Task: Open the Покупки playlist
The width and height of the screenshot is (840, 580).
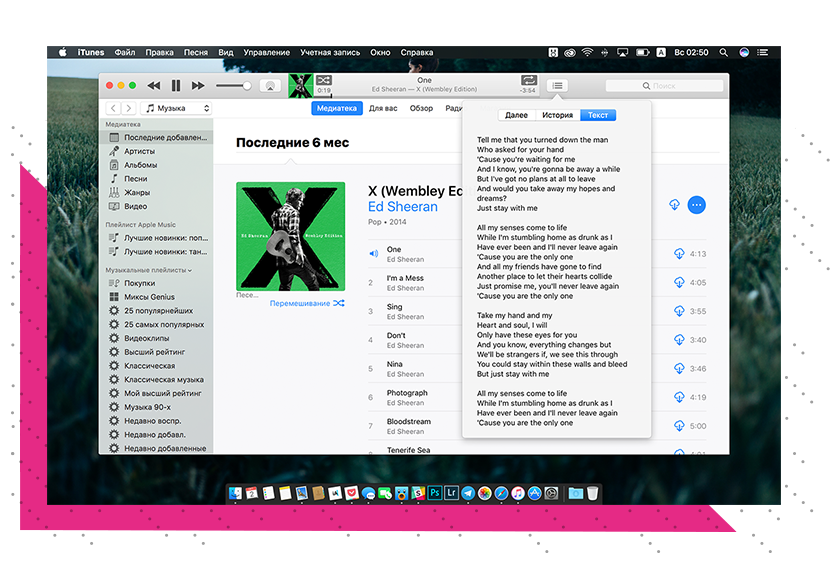Action: pos(158,283)
